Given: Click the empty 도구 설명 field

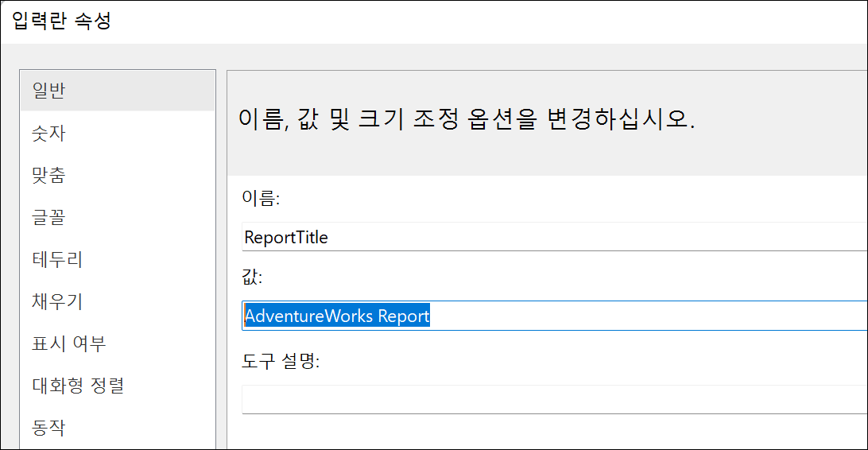Looking at the screenshot, I should (x=555, y=400).
